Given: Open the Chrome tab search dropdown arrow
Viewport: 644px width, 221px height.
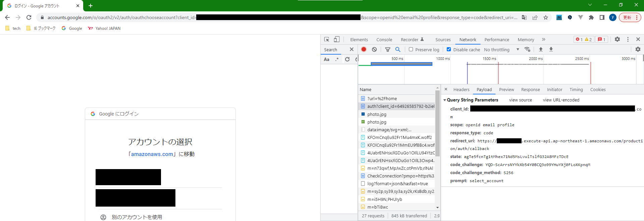Looking at the screenshot, I should click(x=590, y=5).
